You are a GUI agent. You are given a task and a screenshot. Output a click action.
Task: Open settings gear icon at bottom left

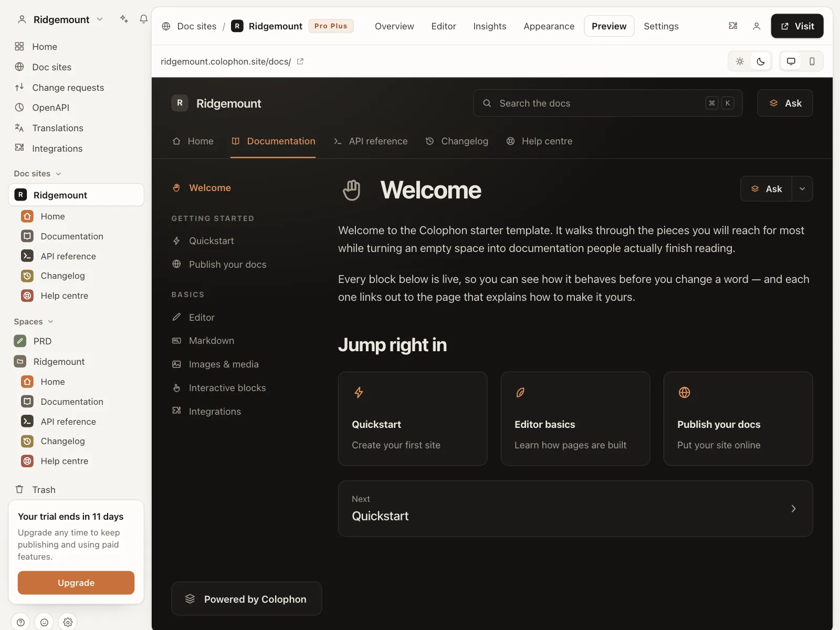coord(68,622)
